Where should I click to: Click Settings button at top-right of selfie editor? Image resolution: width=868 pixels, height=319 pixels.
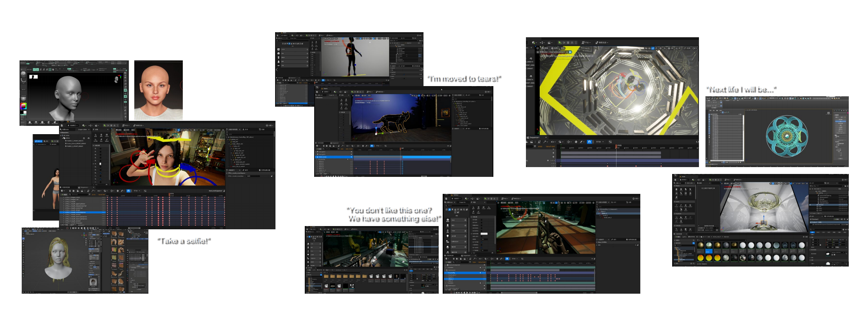(269, 126)
